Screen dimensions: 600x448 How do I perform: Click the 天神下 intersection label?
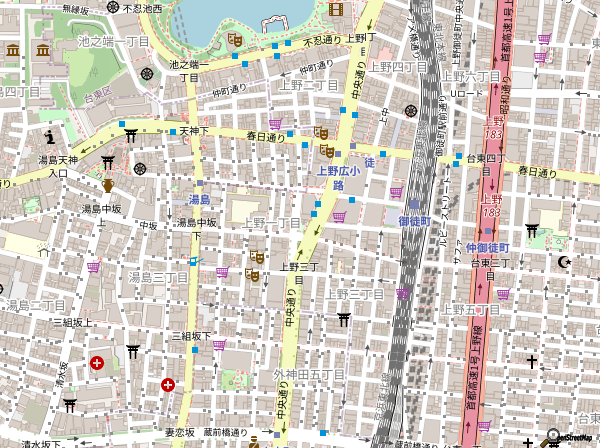pos(193,131)
